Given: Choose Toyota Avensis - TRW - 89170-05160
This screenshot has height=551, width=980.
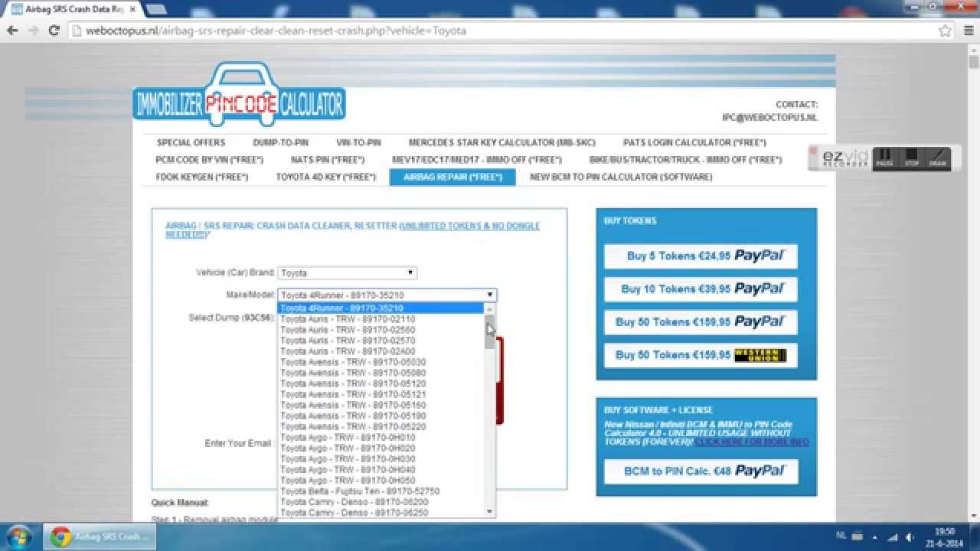Looking at the screenshot, I should 381,405.
